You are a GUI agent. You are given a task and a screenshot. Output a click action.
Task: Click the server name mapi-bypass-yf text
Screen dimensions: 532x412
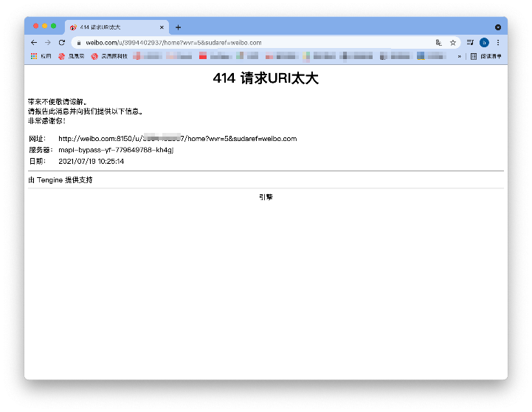pos(116,150)
